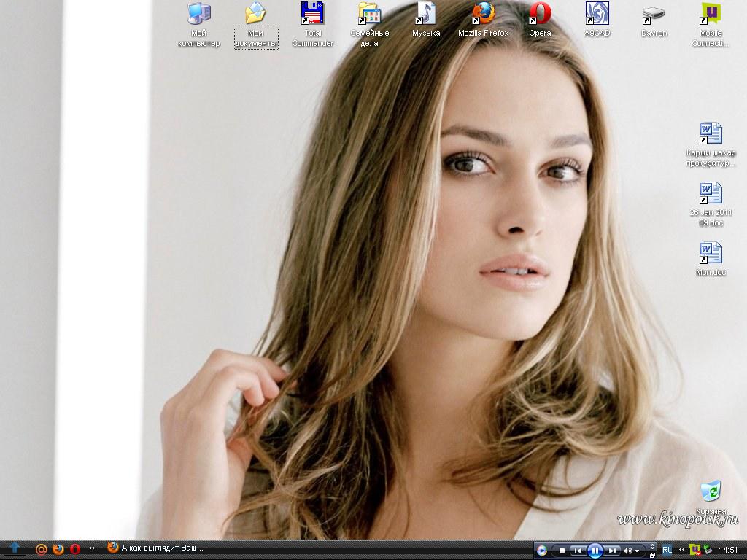
Task: Open the Total Commander desktop shortcut
Action: click(312, 14)
